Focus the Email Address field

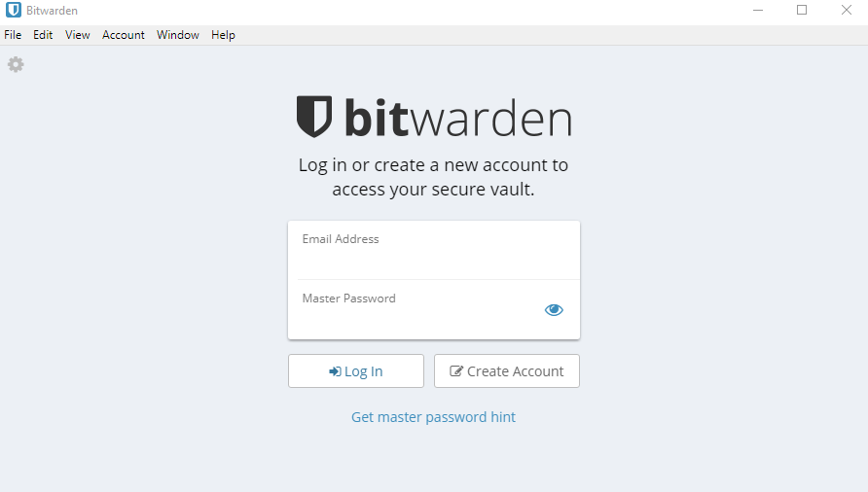point(433,250)
